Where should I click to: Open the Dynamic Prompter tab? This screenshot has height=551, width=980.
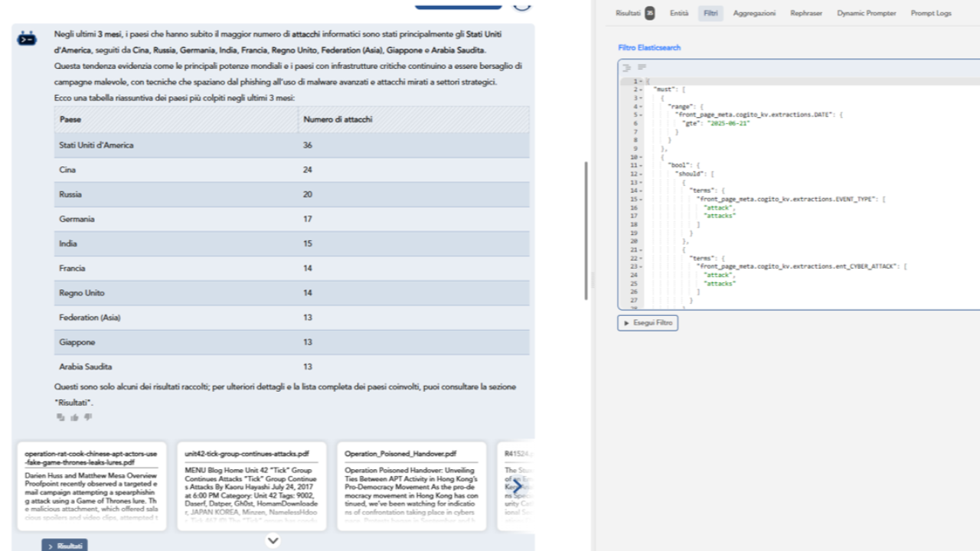[x=866, y=13]
